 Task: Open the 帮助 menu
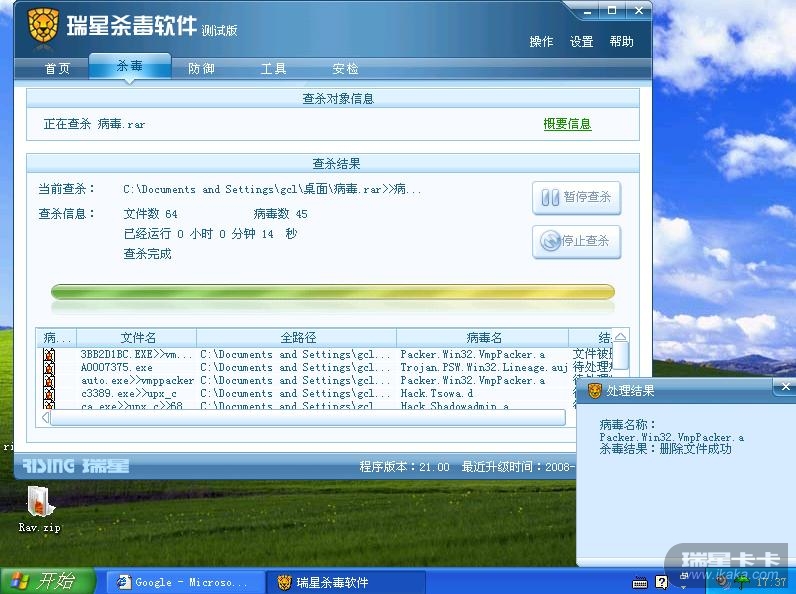(x=621, y=42)
